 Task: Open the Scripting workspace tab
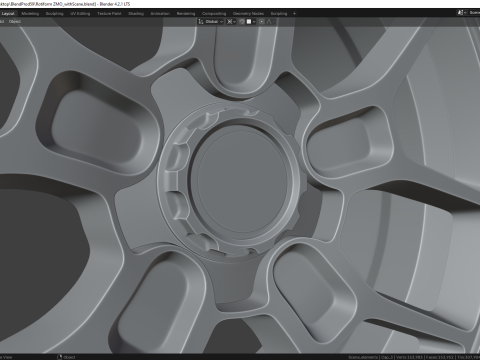[x=279, y=13]
